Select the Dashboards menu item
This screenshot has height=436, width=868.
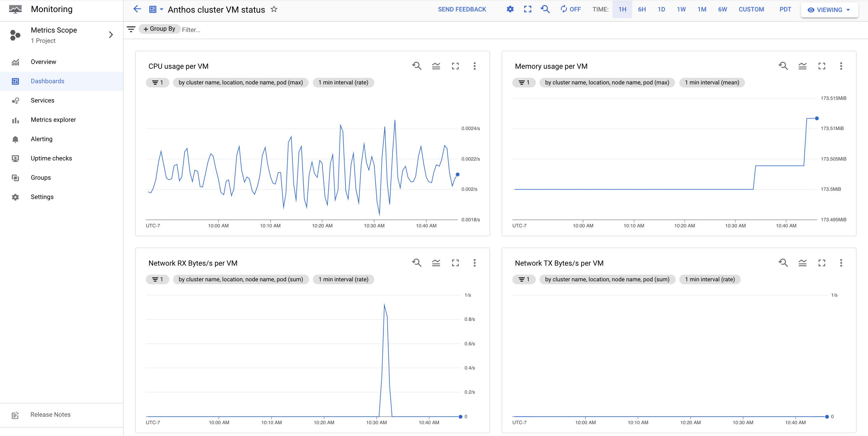(47, 81)
